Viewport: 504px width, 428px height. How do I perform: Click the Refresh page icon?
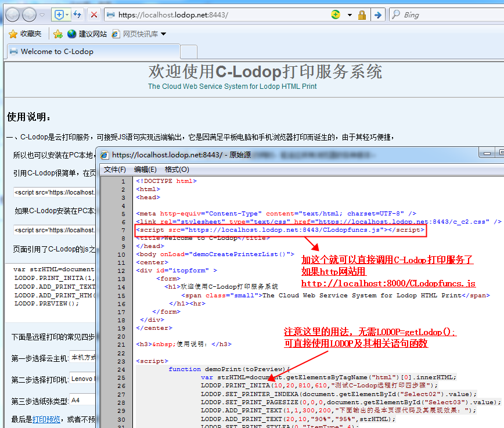click(77, 15)
